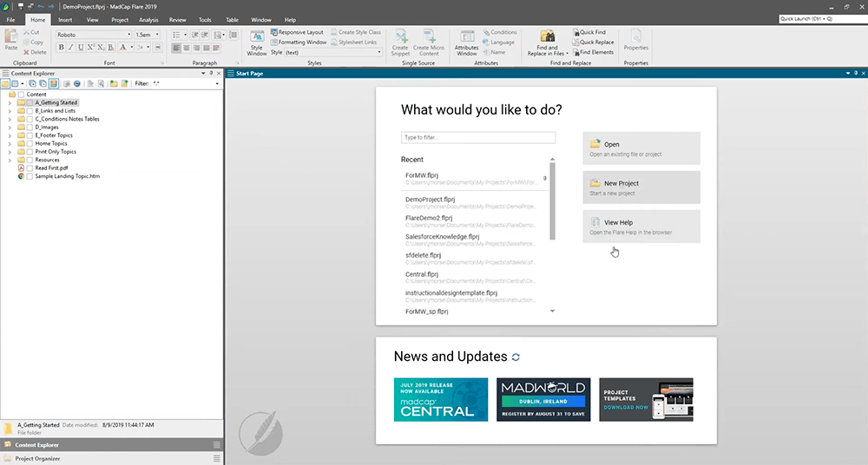
Task: Align paragraph right
Action: [196, 49]
